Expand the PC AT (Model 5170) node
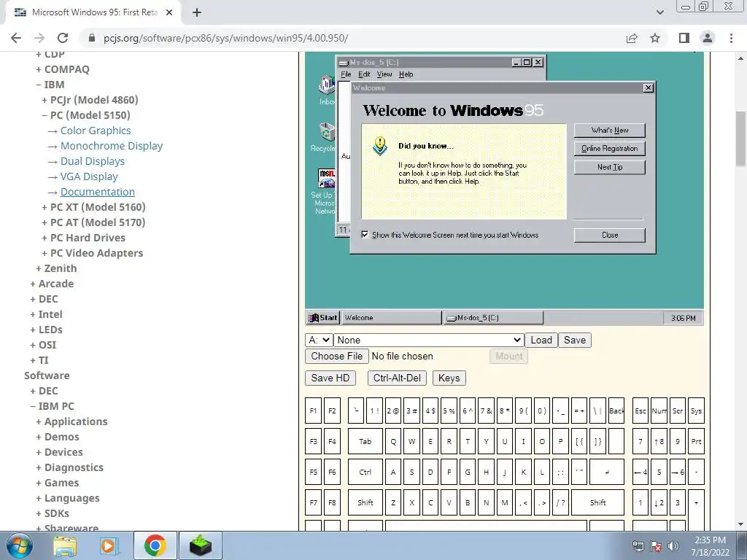747x560 pixels. [93, 222]
